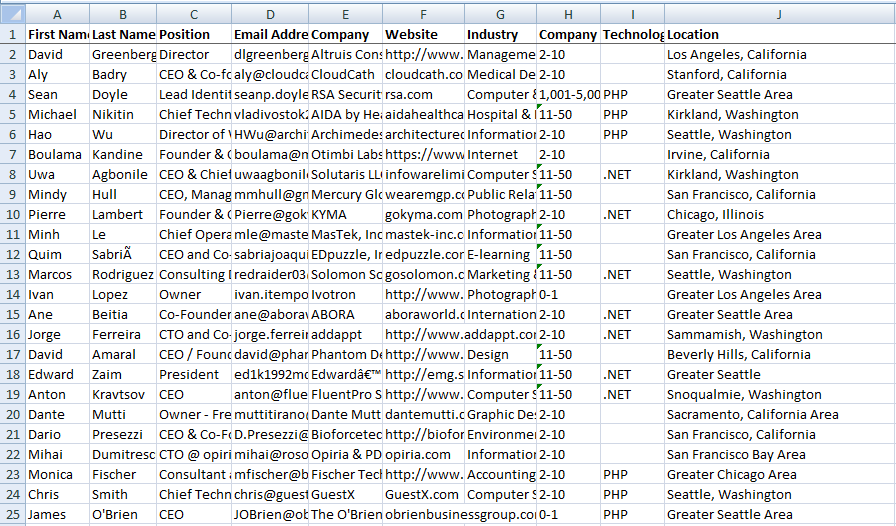Click the 'Internet' industry cell
The height and width of the screenshot is (526, 896).
pyautogui.click(x=501, y=154)
